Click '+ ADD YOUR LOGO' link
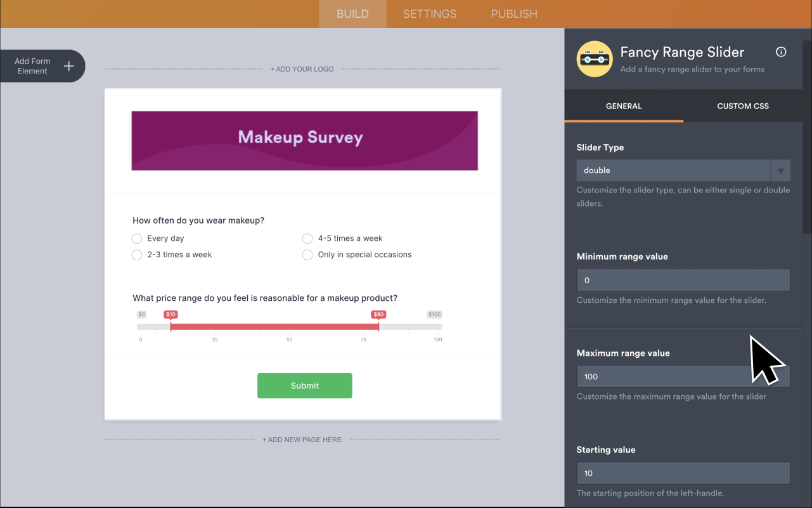Viewport: 812px width, 508px height. 302,68
